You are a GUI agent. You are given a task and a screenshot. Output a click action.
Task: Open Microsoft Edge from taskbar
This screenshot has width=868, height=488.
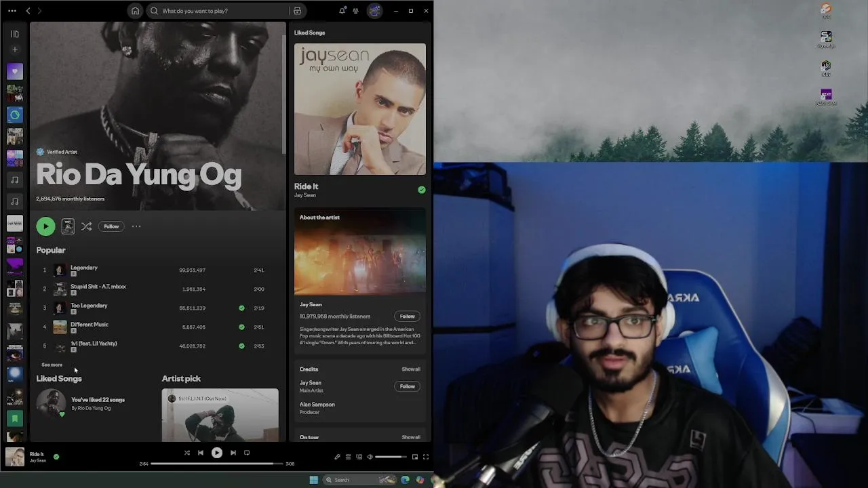point(406,480)
